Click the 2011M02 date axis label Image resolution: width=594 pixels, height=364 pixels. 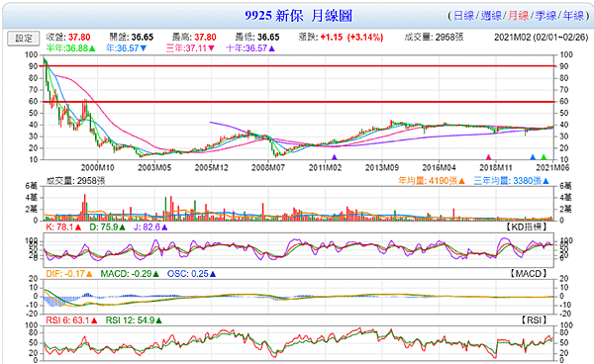point(325,167)
